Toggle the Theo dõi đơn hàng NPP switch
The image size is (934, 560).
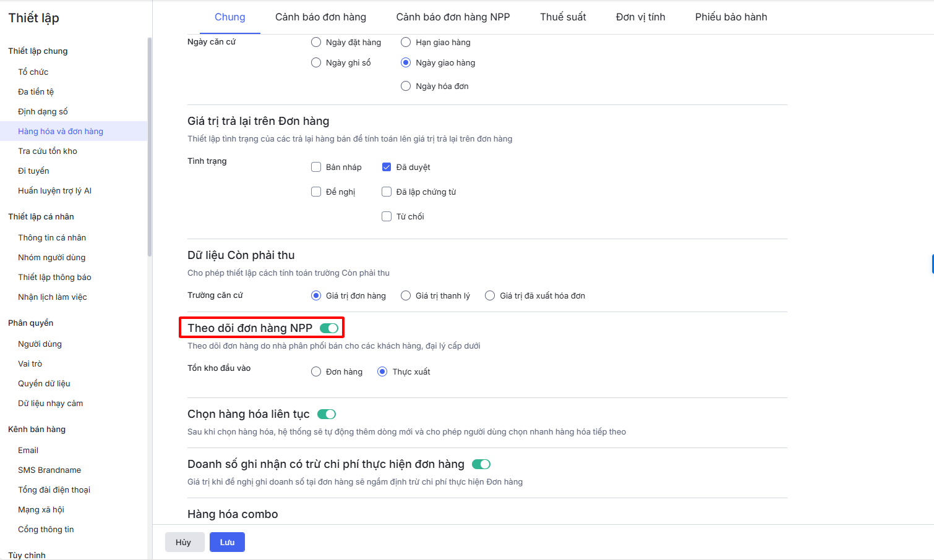tap(329, 328)
